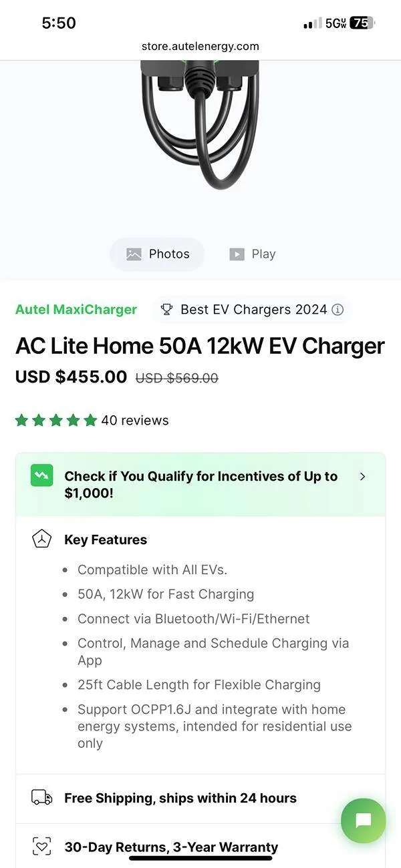
Task: Switch to the Play video tab
Action: point(253,254)
